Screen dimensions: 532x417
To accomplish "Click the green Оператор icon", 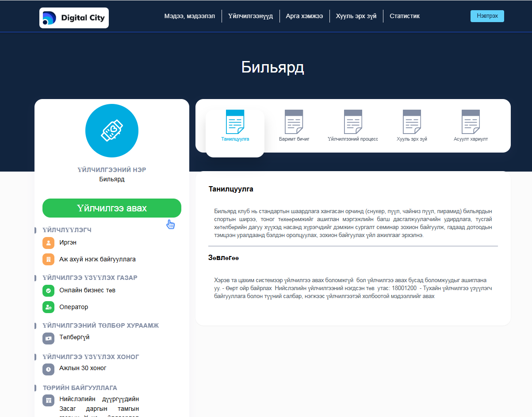I will click(48, 307).
